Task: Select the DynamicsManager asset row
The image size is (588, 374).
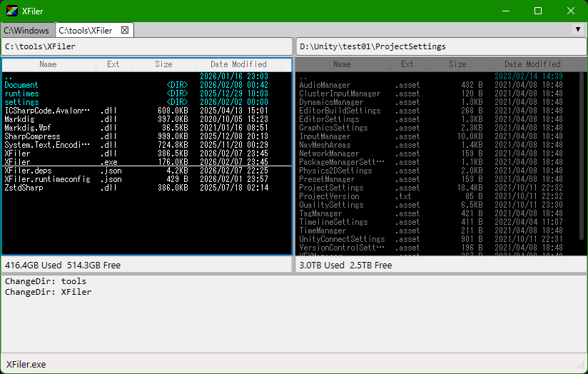Action: tap(437, 102)
